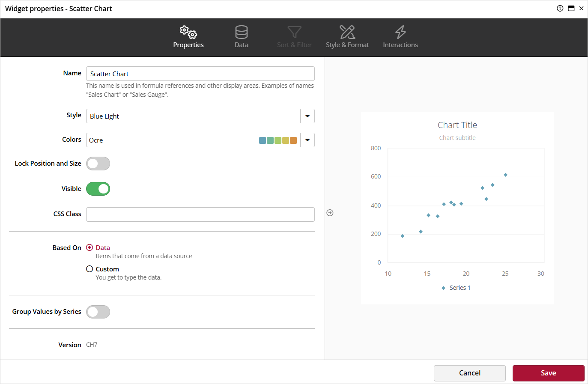Click the Interactions lightning bolt icon
Image resolution: width=588 pixels, height=384 pixels.
tap(400, 32)
